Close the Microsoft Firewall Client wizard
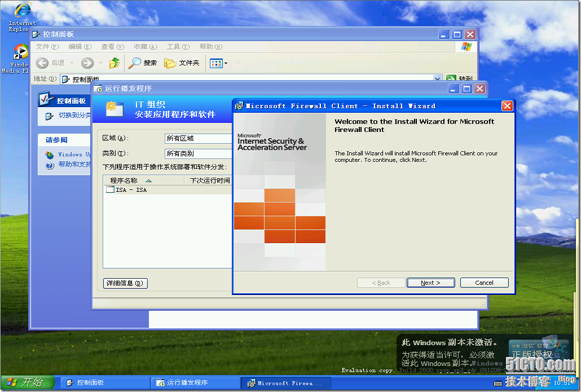 coord(507,106)
